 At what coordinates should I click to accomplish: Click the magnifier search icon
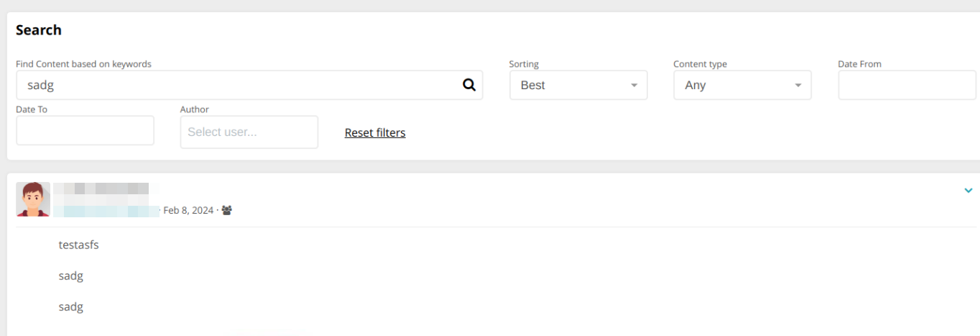click(x=469, y=85)
